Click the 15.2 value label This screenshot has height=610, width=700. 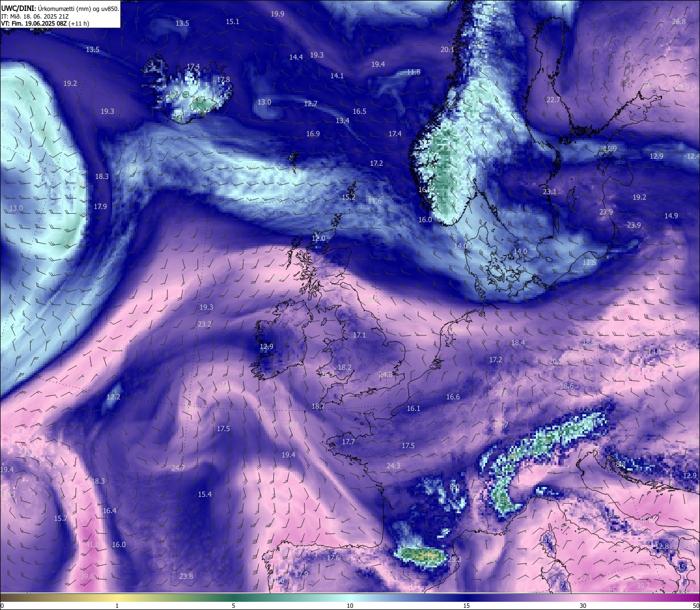point(348,197)
